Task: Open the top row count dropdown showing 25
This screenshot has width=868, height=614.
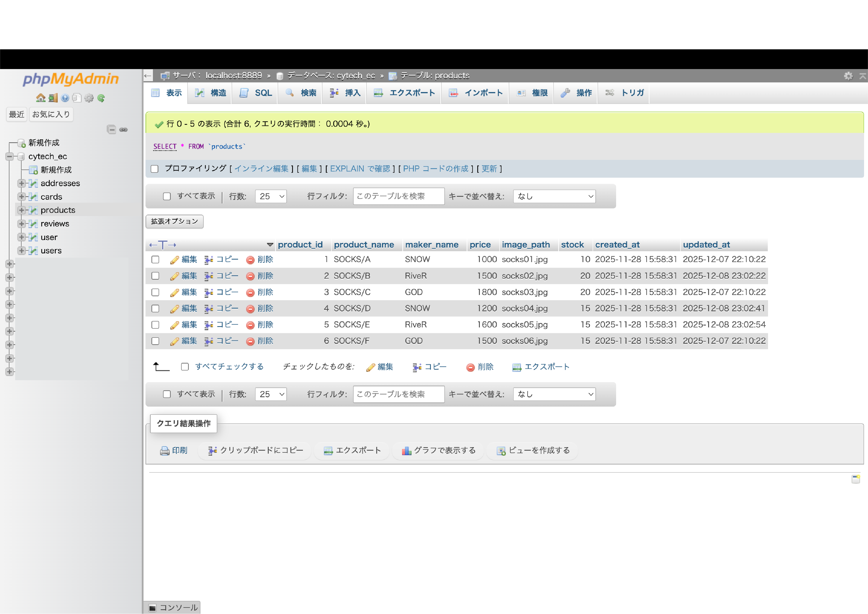Action: 271,196
